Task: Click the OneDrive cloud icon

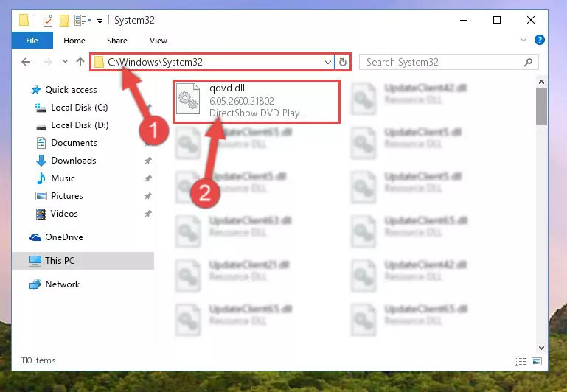Action: (35, 237)
